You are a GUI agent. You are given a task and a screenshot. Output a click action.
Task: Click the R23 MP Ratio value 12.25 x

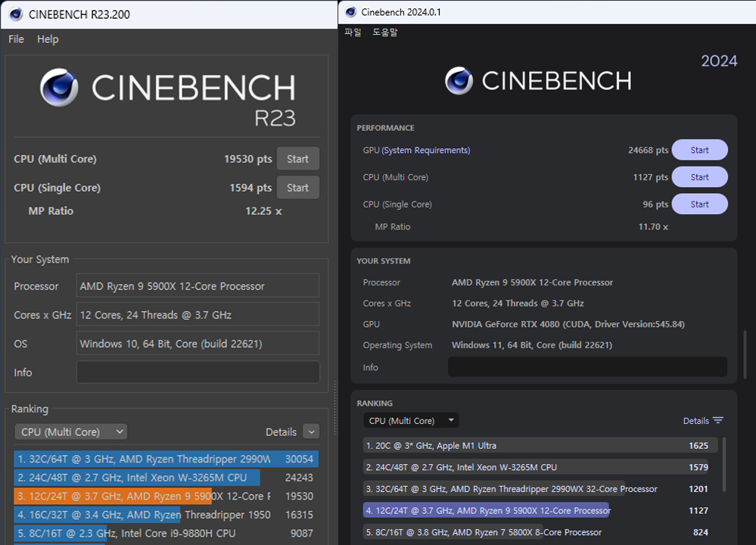click(263, 210)
